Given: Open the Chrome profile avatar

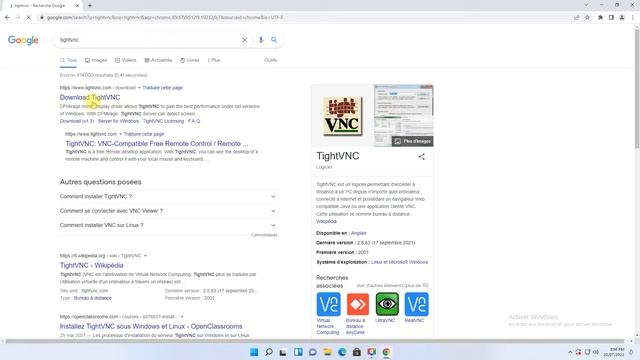Looking at the screenshot, I should pos(622,18).
